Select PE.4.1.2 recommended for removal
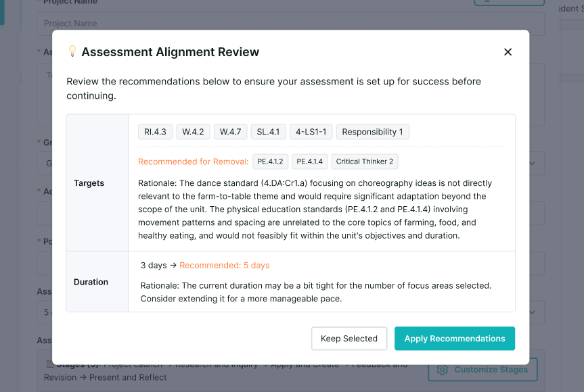The width and height of the screenshot is (584, 392). (270, 162)
